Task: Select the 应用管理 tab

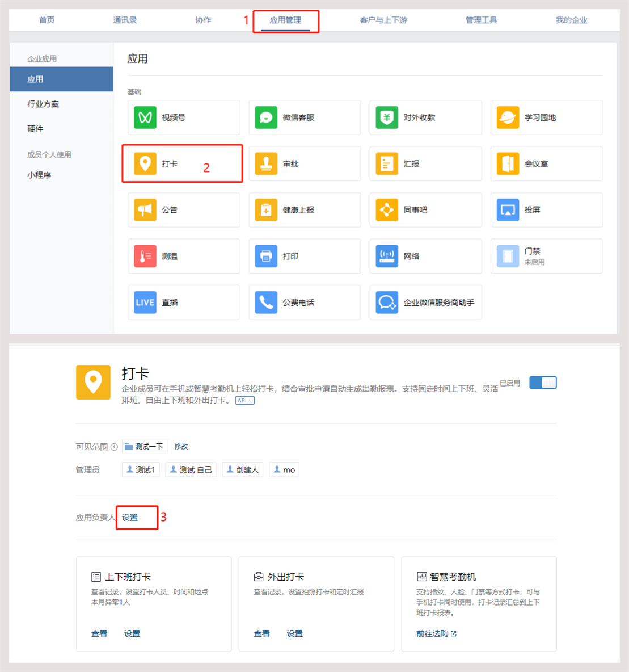Action: [x=286, y=20]
